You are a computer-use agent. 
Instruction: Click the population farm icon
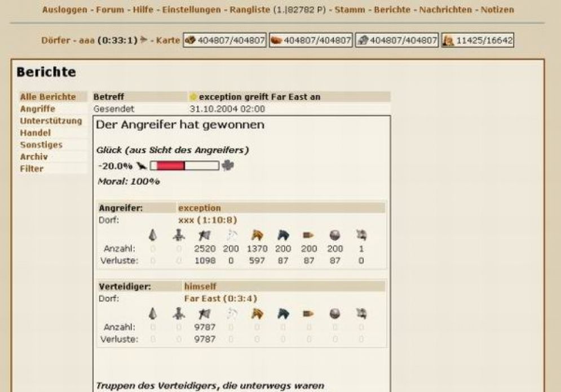click(x=448, y=41)
